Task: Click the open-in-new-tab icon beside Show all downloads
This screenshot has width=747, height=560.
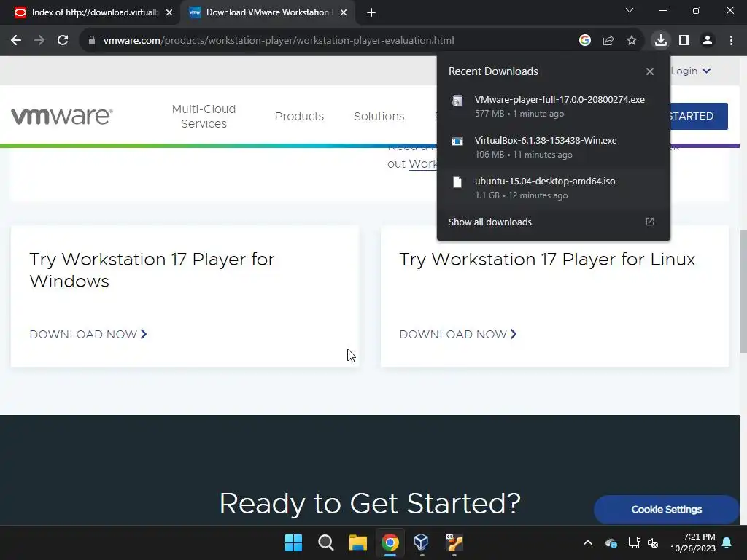Action: point(650,222)
